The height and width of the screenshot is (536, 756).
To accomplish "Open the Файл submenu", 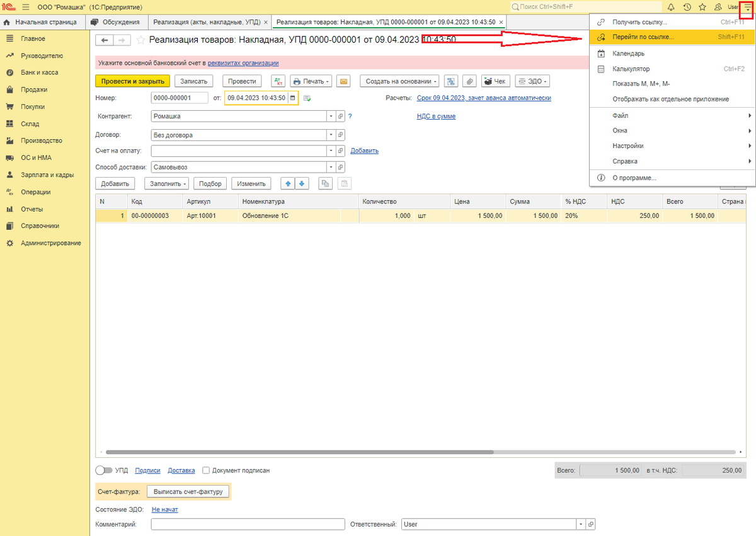I will tap(672, 116).
